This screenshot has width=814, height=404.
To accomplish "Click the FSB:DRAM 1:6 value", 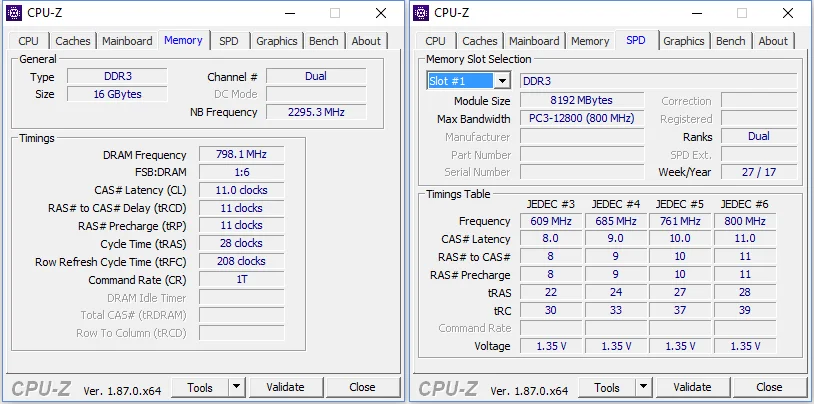I will (x=241, y=172).
